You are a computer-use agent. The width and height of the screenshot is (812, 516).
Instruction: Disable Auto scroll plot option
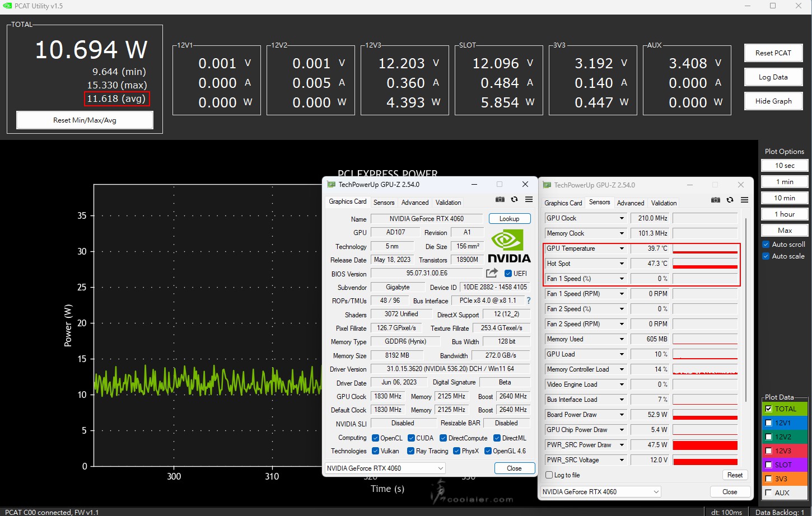tap(766, 245)
